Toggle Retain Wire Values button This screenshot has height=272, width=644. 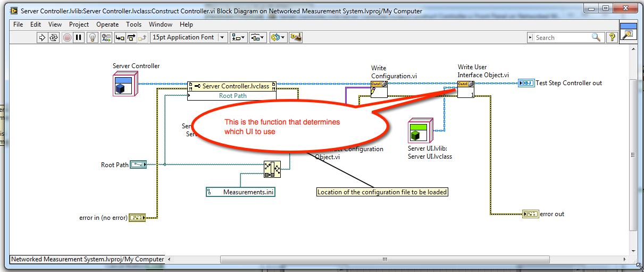(x=106, y=37)
